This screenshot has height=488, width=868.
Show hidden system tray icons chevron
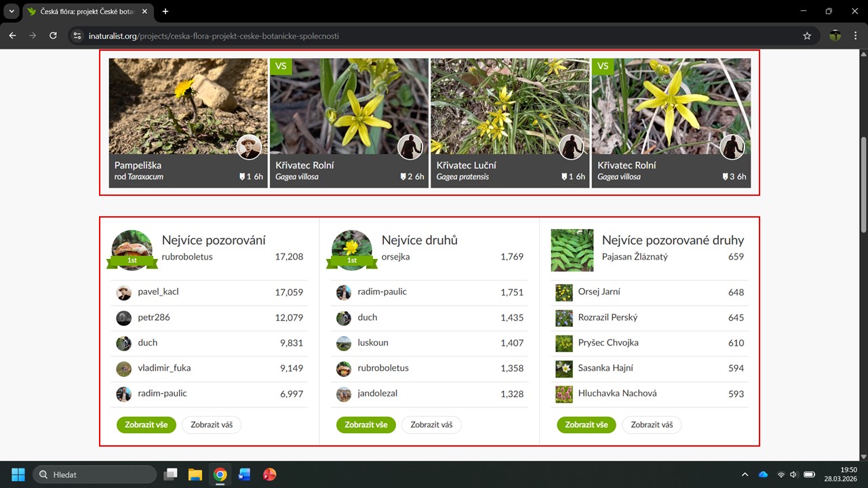click(745, 474)
